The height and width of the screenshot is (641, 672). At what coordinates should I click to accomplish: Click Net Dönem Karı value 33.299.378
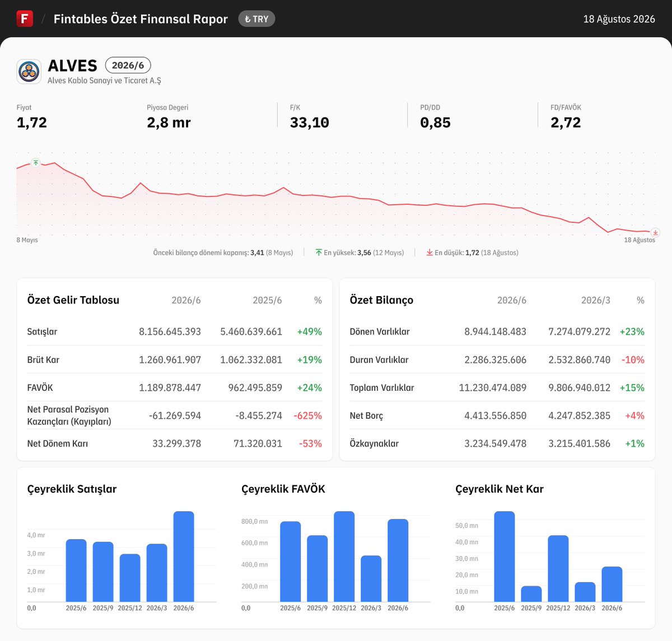176,443
